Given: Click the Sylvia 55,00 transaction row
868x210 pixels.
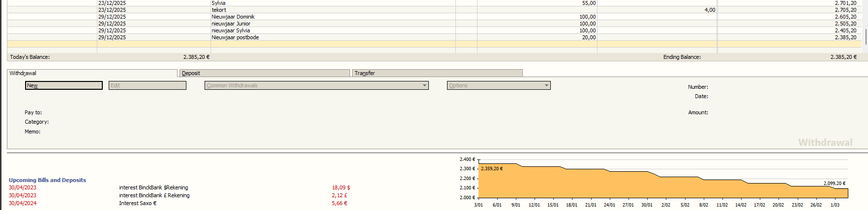Looking at the screenshot, I should (x=434, y=3).
